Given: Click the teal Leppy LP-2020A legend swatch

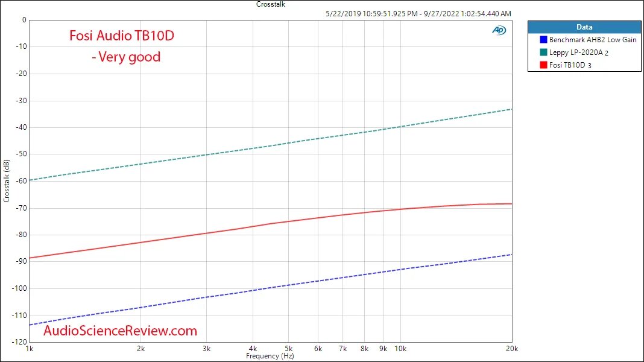Looking at the screenshot, I should click(543, 52).
